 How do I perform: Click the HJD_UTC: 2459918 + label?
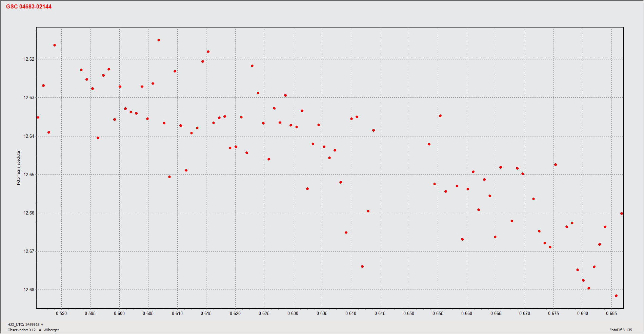[x=25, y=324]
